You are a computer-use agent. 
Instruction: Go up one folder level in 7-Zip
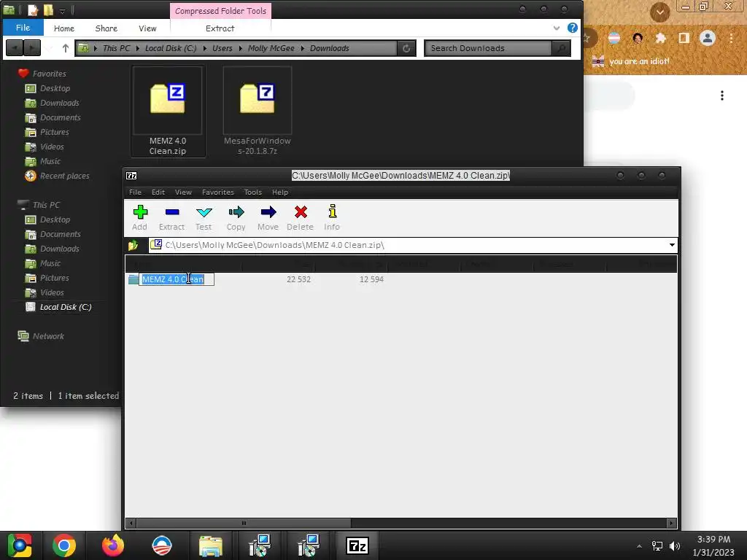point(133,245)
